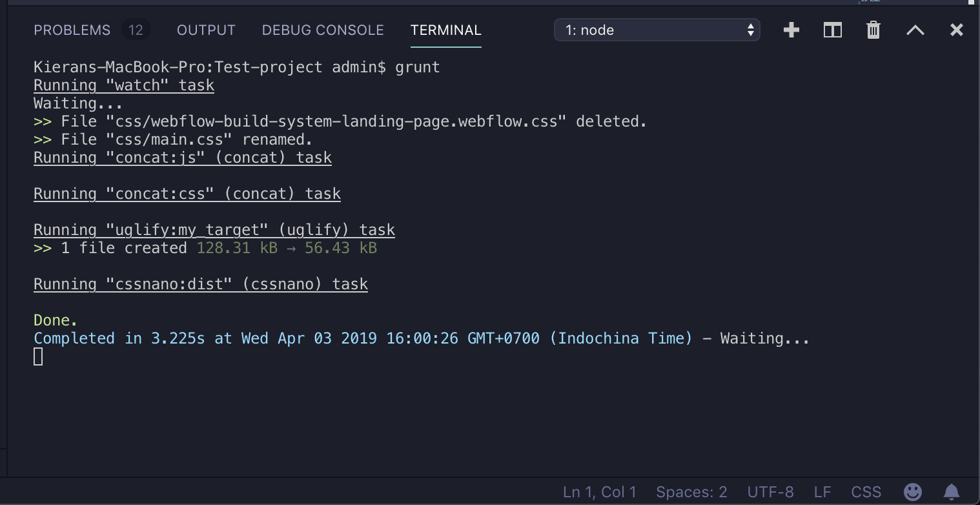The image size is (980, 505).
Task: Create a new terminal with plus icon
Action: click(791, 30)
